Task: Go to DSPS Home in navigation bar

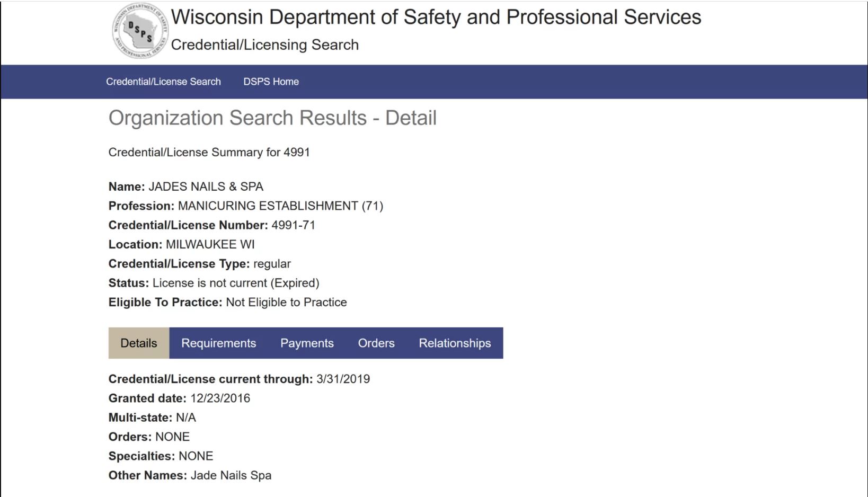Action: point(271,82)
